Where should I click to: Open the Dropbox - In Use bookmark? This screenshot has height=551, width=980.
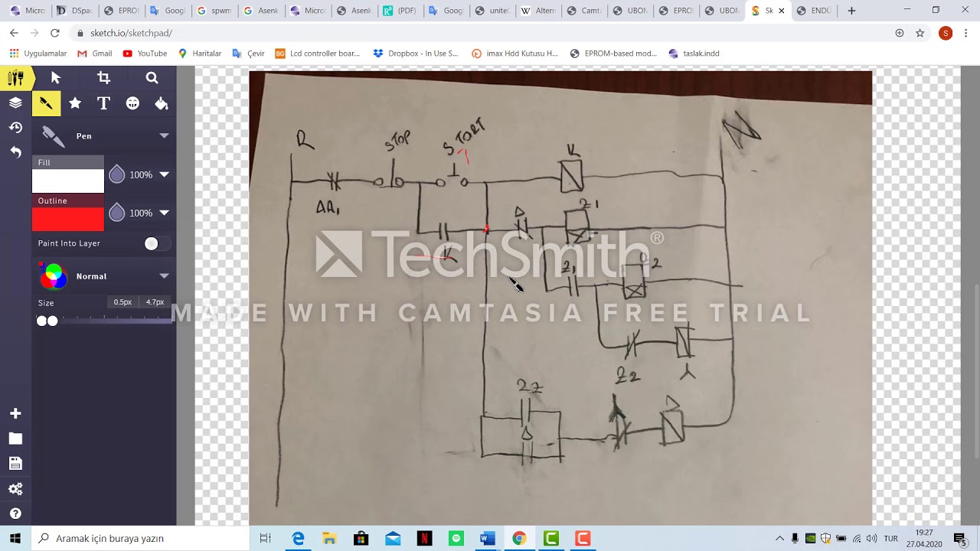[x=416, y=54]
